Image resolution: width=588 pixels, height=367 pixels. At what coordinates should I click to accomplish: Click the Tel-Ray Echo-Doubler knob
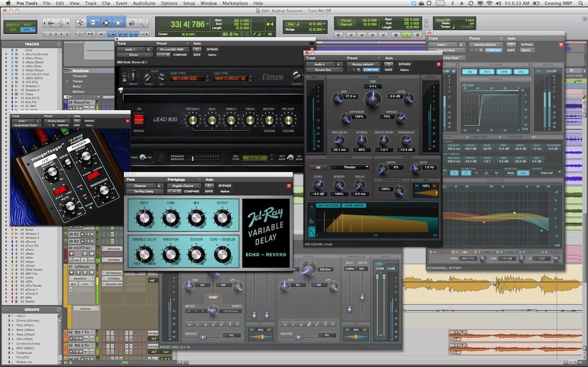point(222,254)
